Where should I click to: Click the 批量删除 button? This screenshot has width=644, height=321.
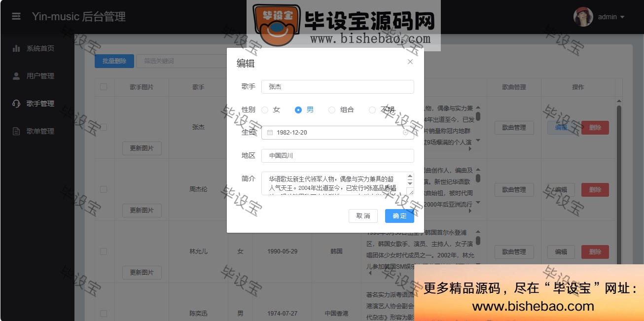point(114,61)
